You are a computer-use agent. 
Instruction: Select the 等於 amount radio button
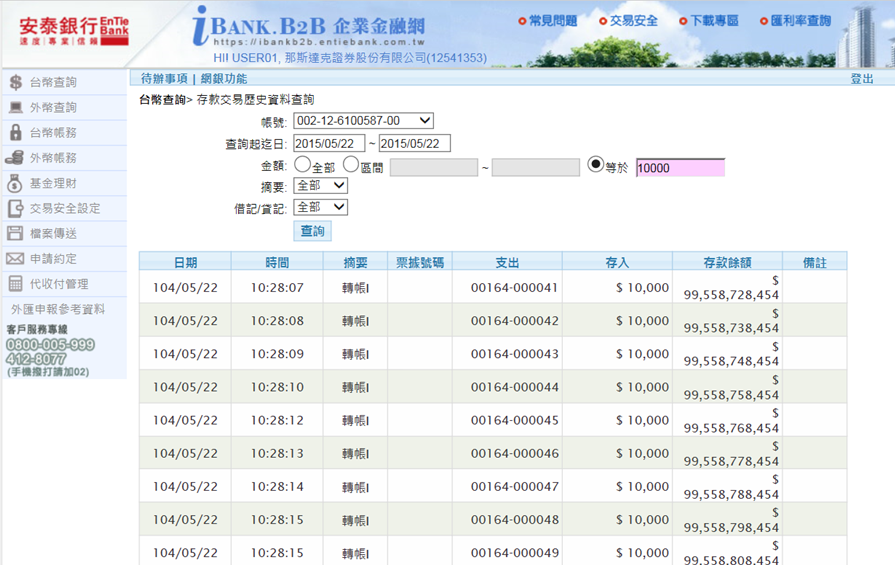coord(595,164)
